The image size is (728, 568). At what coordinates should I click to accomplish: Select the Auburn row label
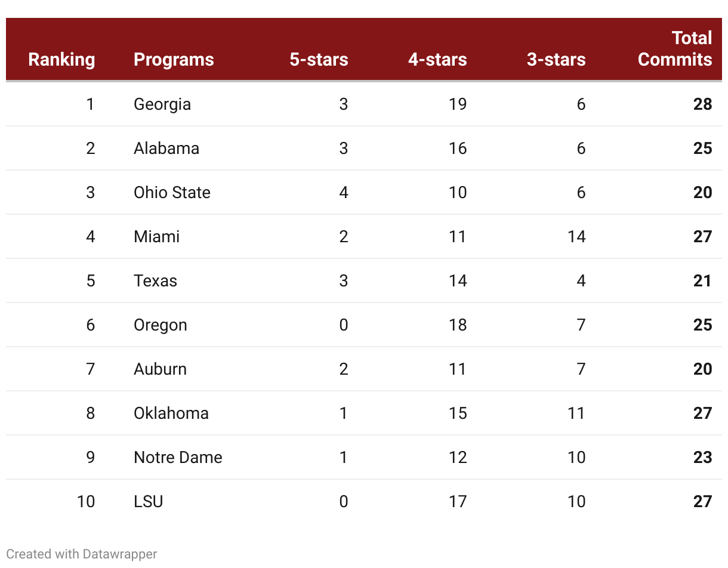point(160,369)
